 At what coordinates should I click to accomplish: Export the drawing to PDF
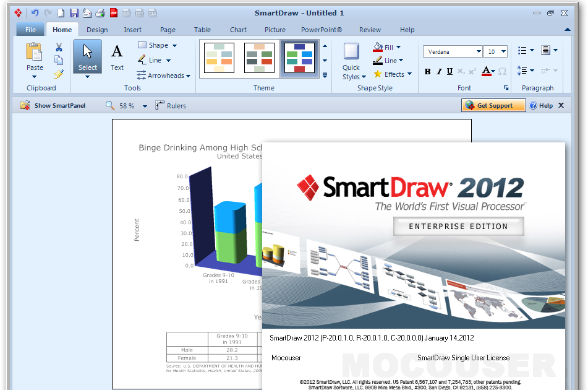[x=114, y=13]
